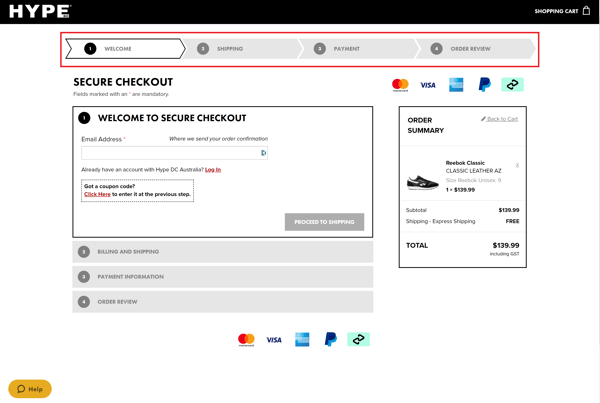The image size is (600, 403).
Task: Remove Classic Leather AZ with x icon
Action: [x=517, y=165]
